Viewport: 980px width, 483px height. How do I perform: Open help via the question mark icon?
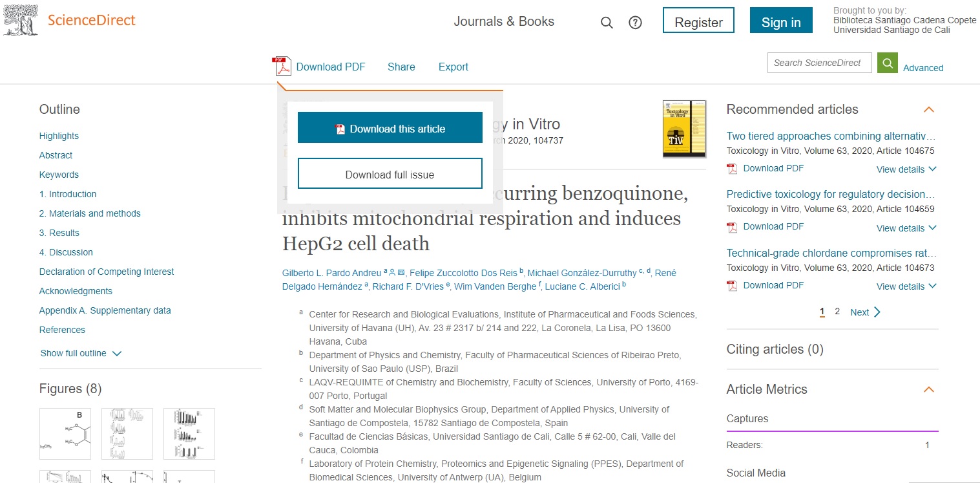635,23
